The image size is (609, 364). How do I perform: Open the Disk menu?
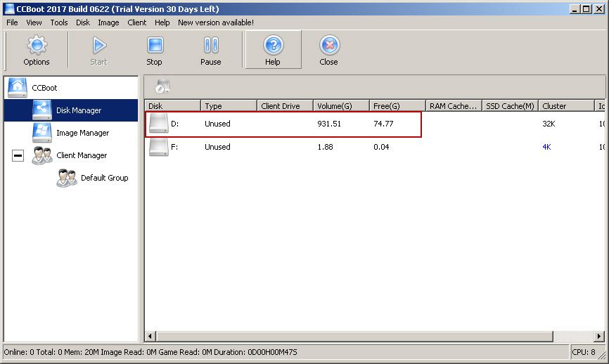[x=83, y=22]
